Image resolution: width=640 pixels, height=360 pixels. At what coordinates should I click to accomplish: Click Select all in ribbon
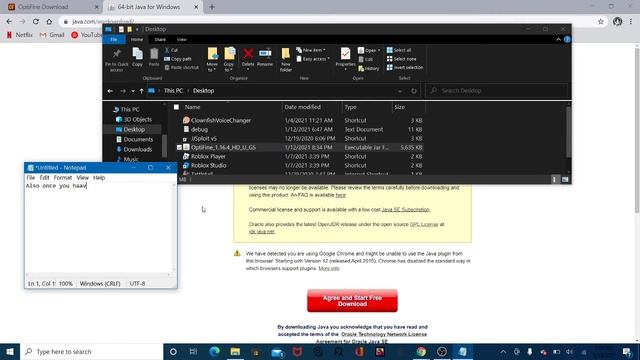pos(399,50)
